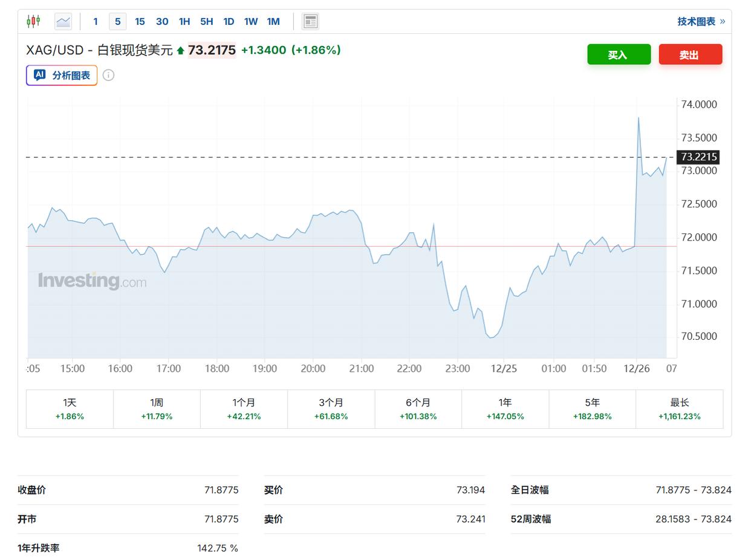Select the area chart type icon
This screenshot has height=560, width=751.
tap(63, 21)
